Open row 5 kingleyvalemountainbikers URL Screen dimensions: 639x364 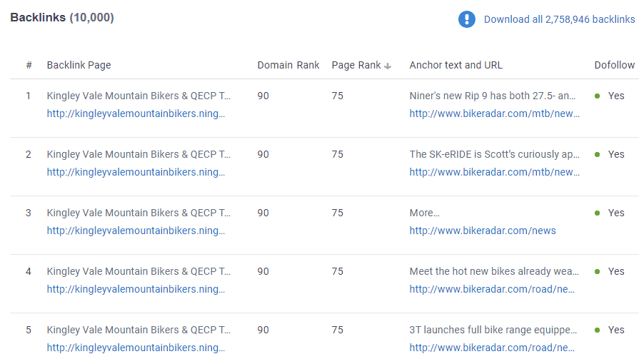pos(136,348)
